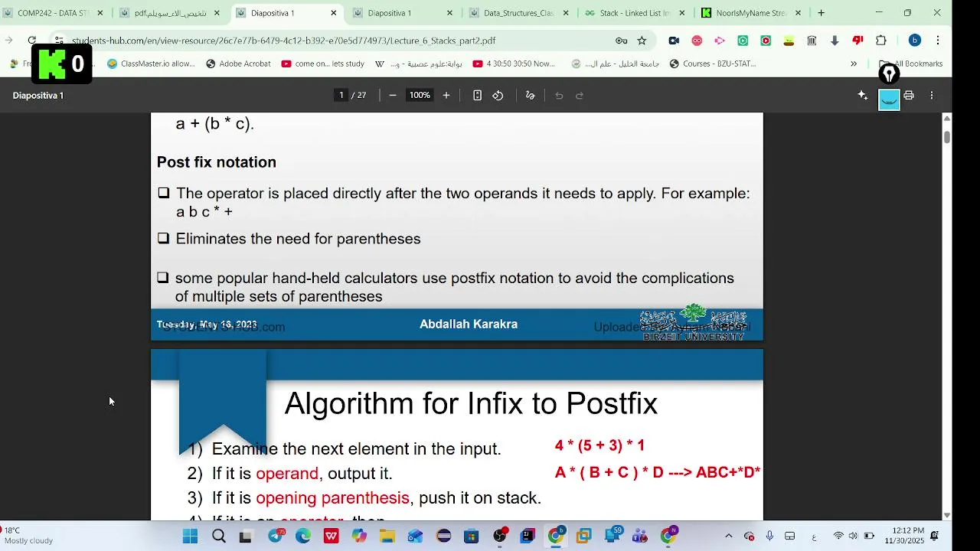Open Chrome's three-dot menu
The width and height of the screenshot is (980, 551).
click(938, 41)
